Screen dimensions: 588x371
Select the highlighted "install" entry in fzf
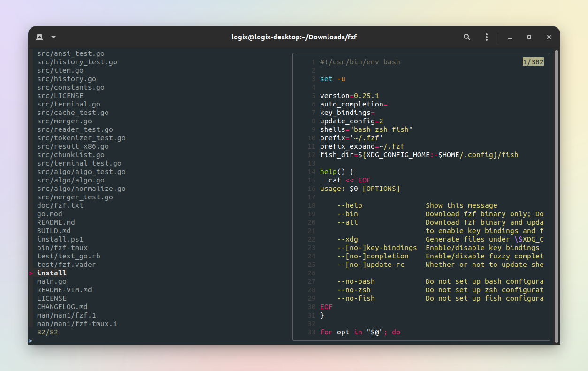tap(51, 273)
